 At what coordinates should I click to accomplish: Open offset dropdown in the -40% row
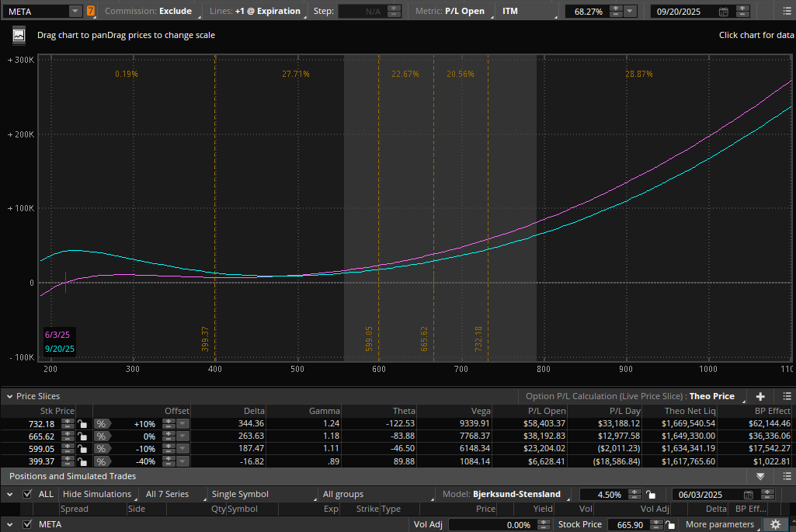pos(182,461)
